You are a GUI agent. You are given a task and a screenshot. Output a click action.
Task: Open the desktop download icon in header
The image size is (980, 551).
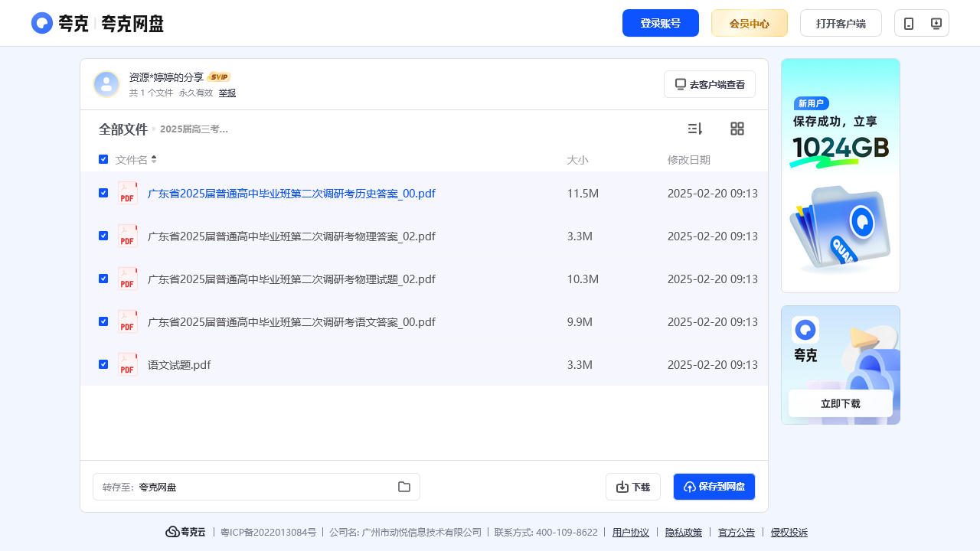(936, 24)
